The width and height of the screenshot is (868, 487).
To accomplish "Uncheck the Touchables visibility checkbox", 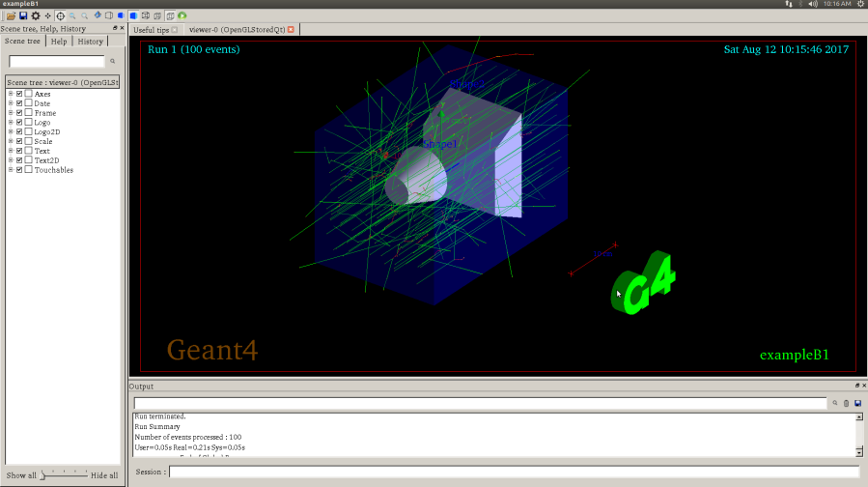I will click(x=19, y=170).
